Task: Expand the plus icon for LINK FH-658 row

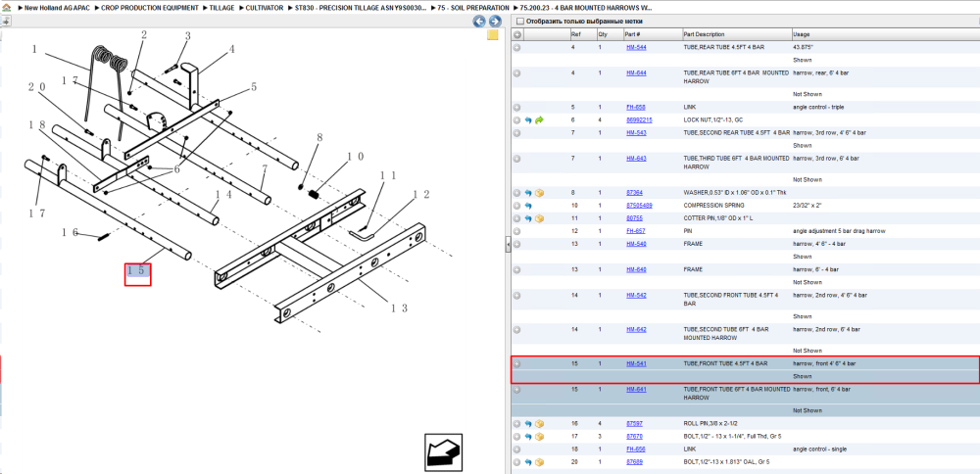Action: [x=516, y=108]
